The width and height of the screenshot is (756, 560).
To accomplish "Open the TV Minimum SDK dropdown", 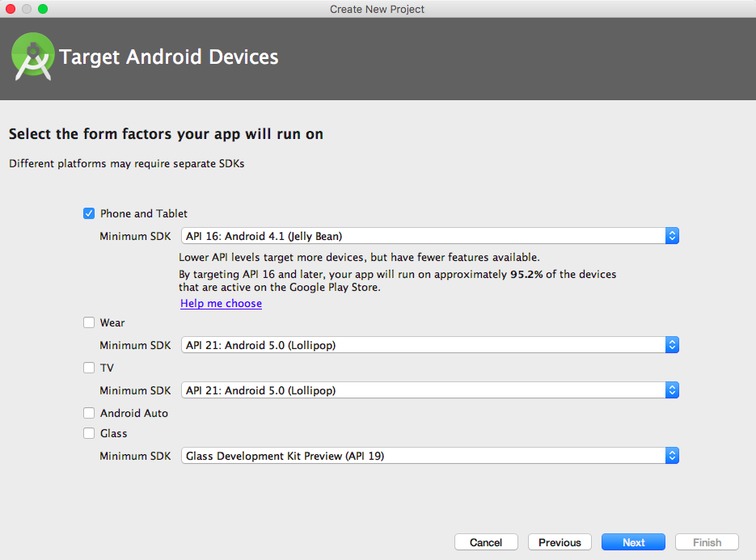I will coord(430,390).
